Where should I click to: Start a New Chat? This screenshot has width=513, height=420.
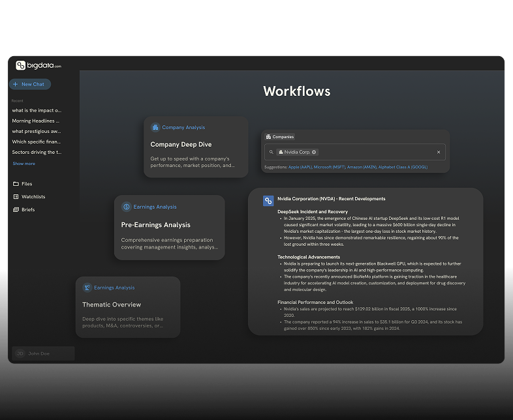point(30,84)
